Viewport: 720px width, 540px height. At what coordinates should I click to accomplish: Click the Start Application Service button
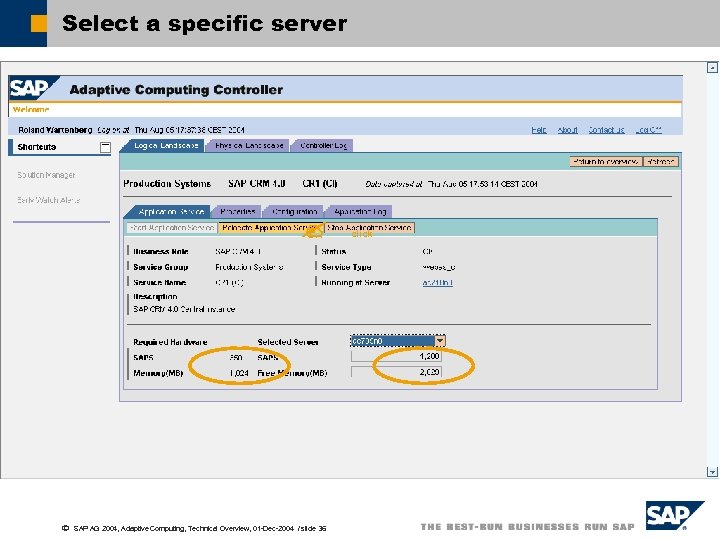(172, 228)
